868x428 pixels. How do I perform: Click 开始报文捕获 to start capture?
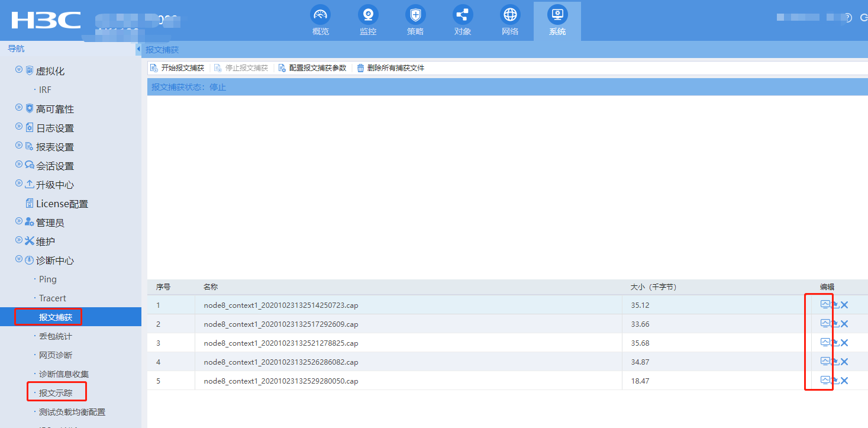tap(178, 68)
